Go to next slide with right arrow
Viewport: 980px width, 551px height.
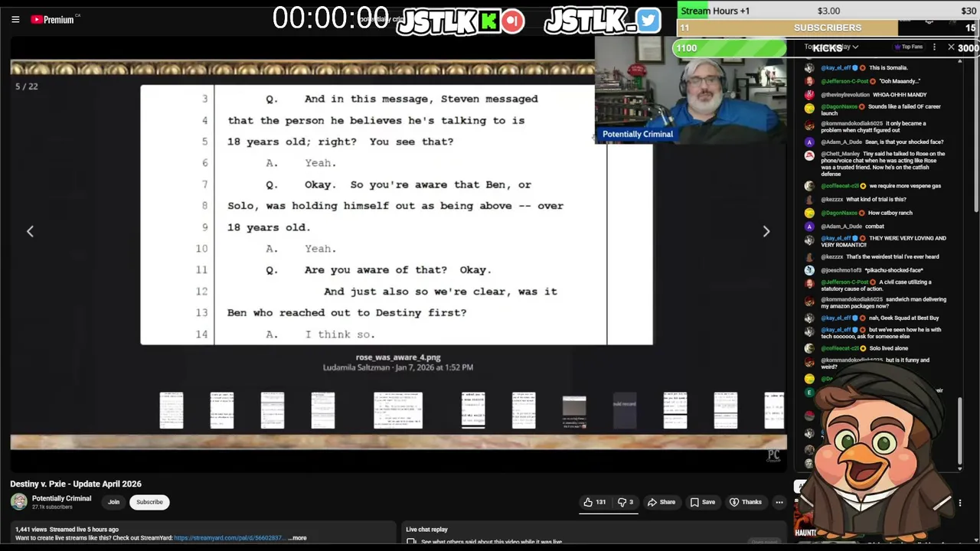point(766,231)
